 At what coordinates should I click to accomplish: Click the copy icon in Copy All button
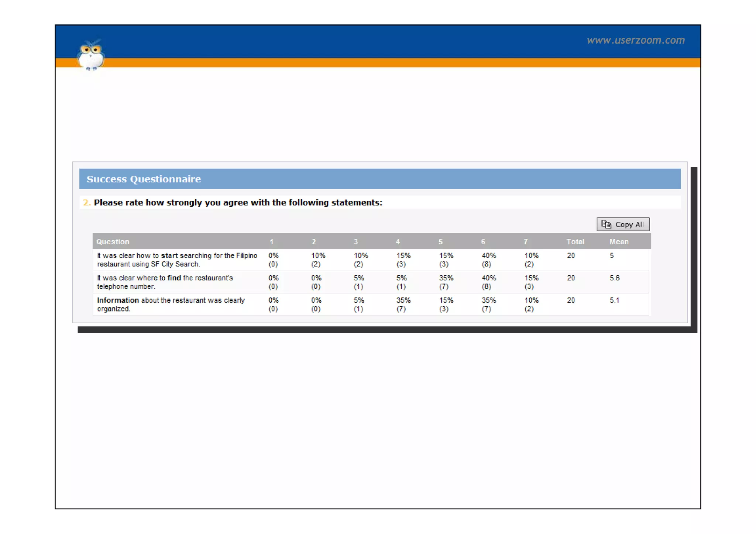606,224
